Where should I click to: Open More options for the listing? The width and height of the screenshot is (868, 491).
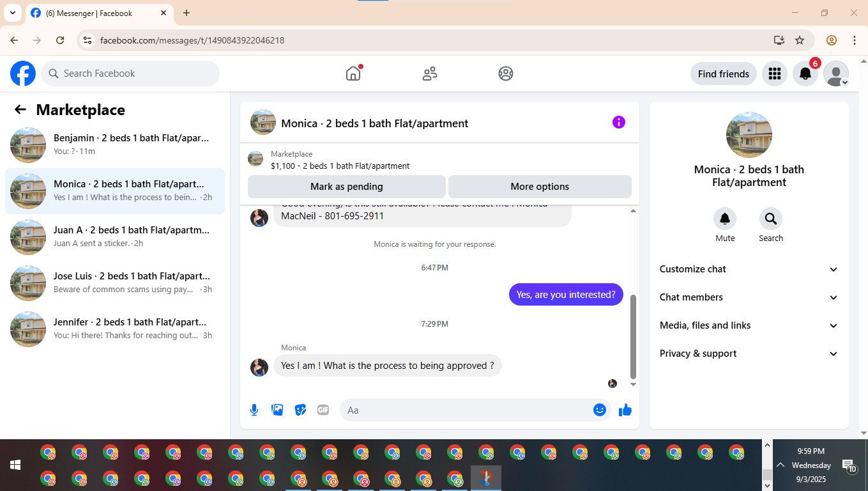tap(540, 187)
